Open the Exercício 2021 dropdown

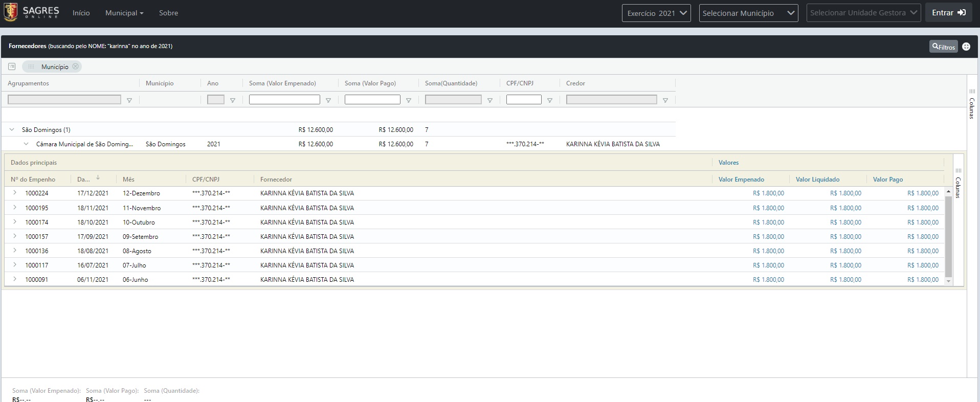(x=656, y=13)
